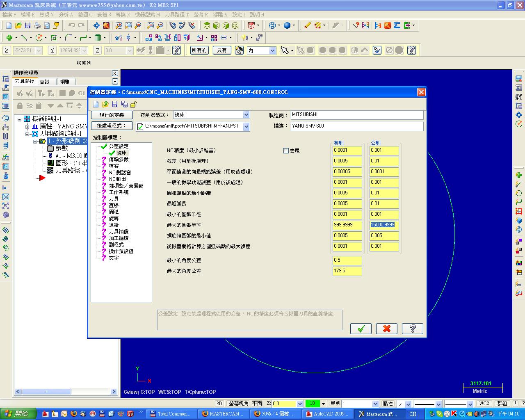The width and height of the screenshot is (525, 420).
Task: Toggle the 3D mode button in status bar
Action: pyautogui.click(x=219, y=404)
